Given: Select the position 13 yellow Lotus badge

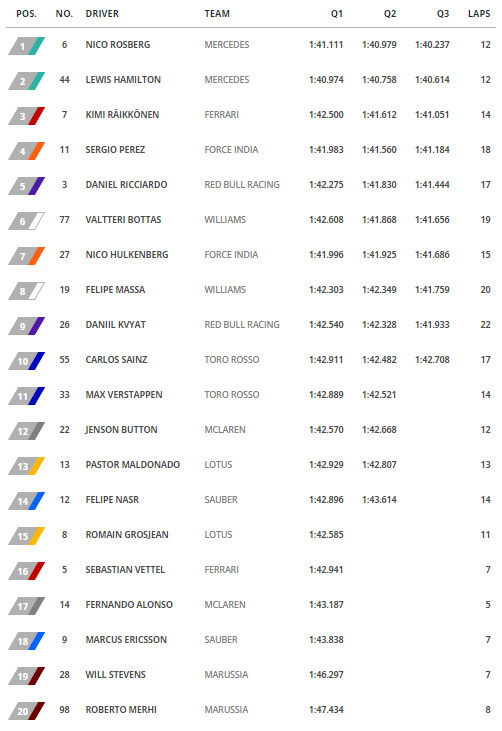Looking at the screenshot, I should tap(27, 466).
